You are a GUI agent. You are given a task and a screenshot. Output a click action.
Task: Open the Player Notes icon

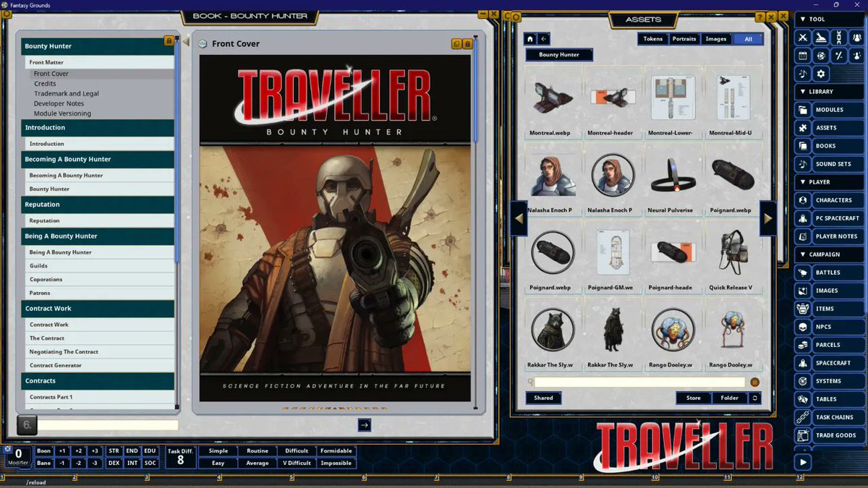(x=802, y=236)
